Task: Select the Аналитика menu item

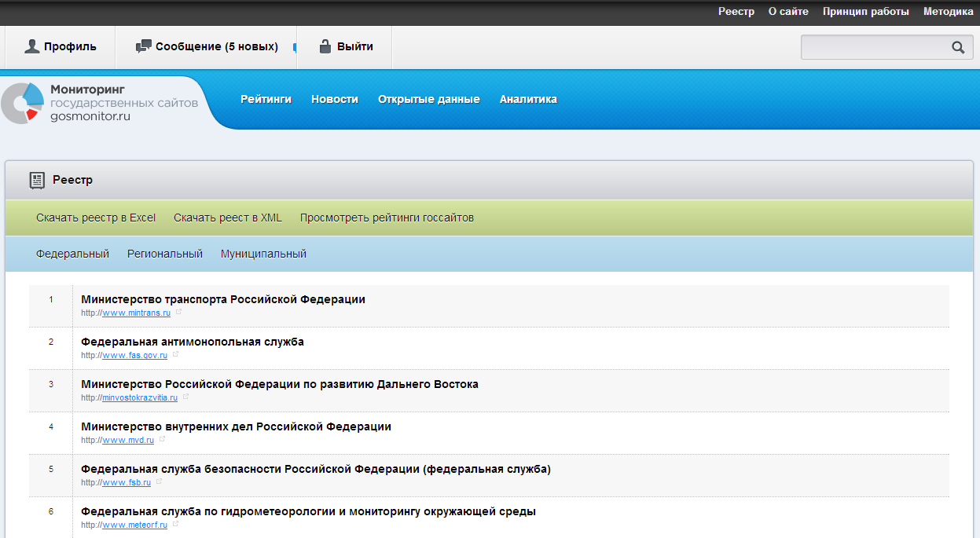Action: [528, 99]
